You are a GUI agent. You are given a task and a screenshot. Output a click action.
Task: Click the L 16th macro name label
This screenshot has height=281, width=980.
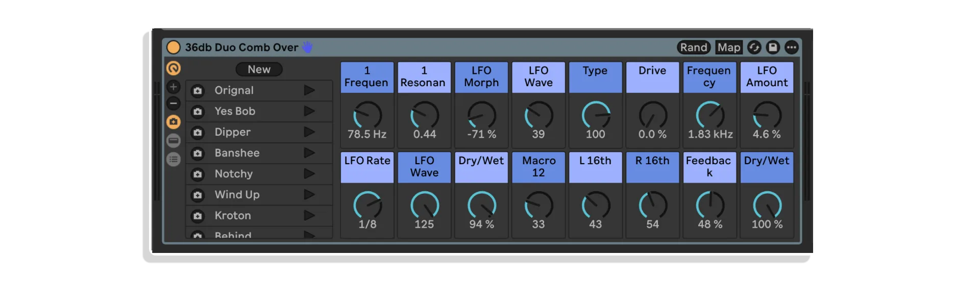(596, 167)
